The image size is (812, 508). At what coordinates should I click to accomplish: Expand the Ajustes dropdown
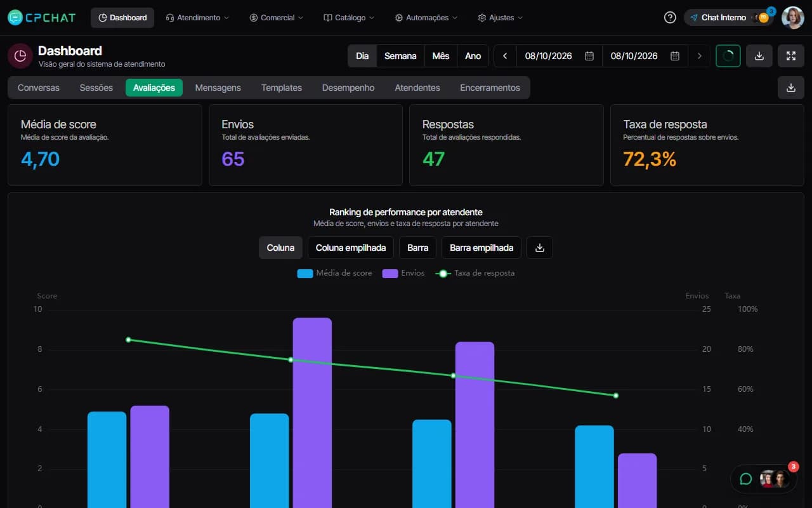coord(500,18)
